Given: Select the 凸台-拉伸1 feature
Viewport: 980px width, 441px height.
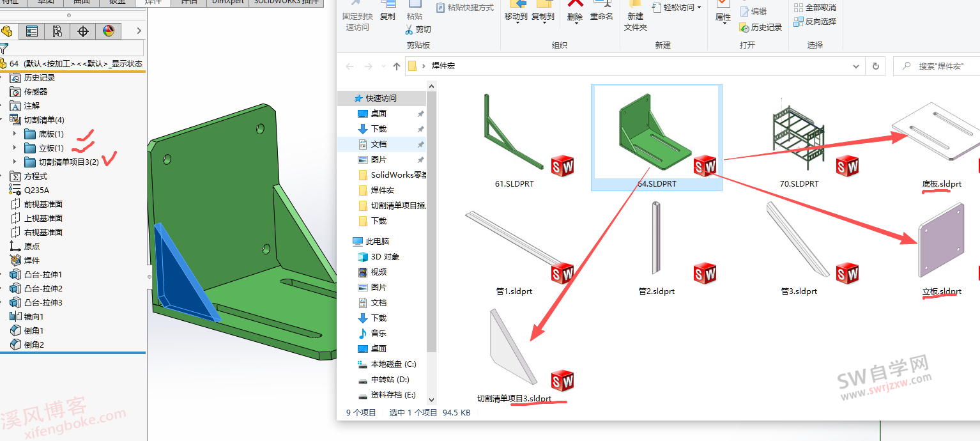Looking at the screenshot, I should click(36, 275).
